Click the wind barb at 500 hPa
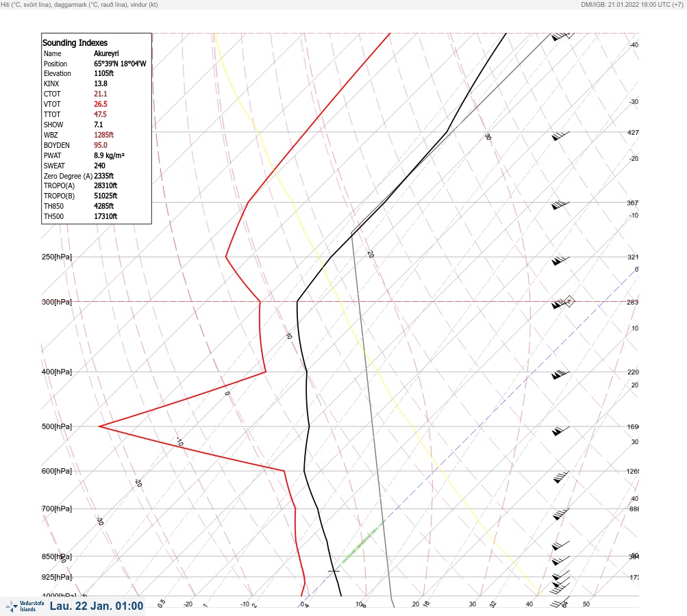Screen dimensions: 687x616 (x=560, y=431)
